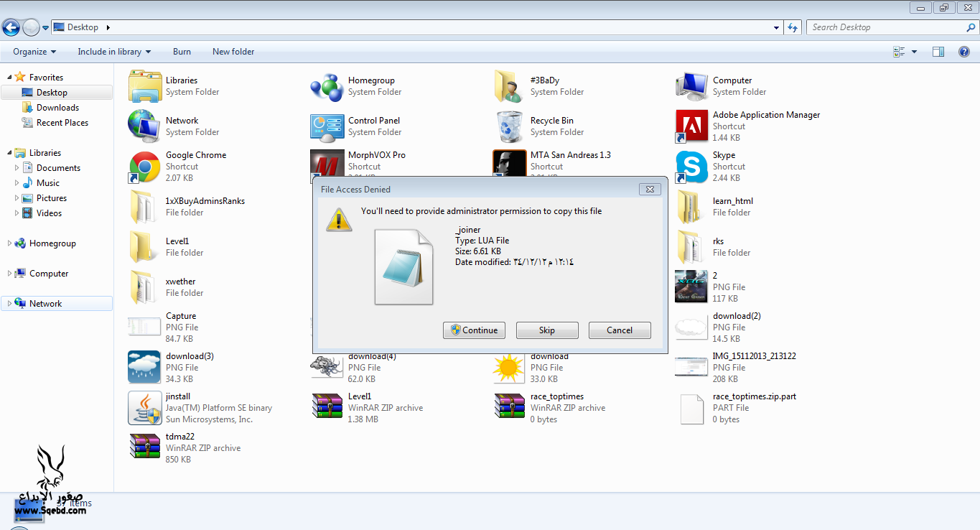Toggle the preview pane icon
The height and width of the screenshot is (530, 980).
pos(938,52)
